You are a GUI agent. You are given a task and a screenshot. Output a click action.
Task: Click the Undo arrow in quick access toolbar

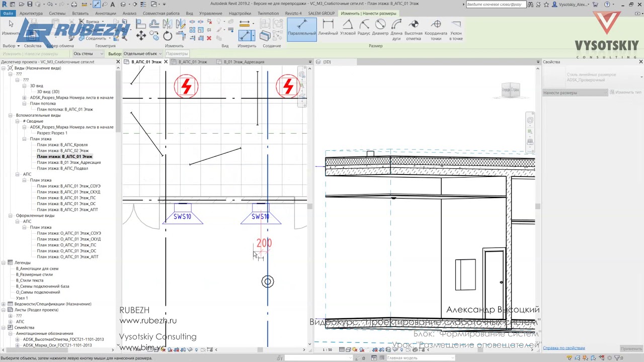click(x=49, y=5)
